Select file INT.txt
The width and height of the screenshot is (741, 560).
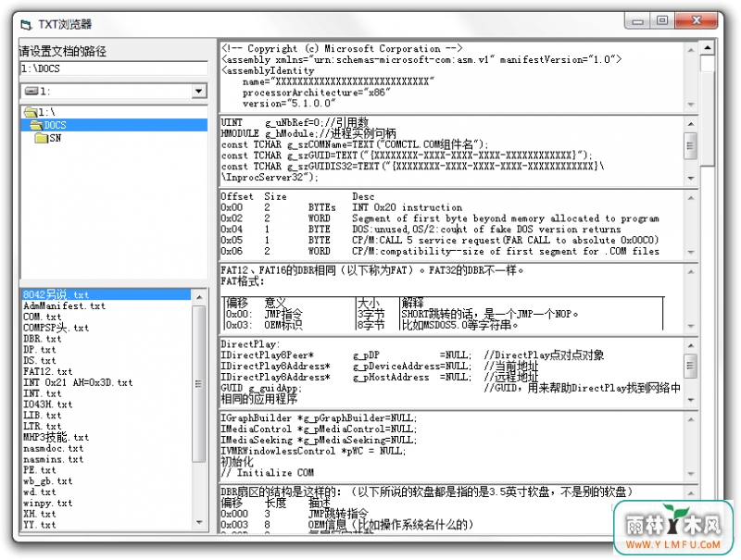point(42,393)
